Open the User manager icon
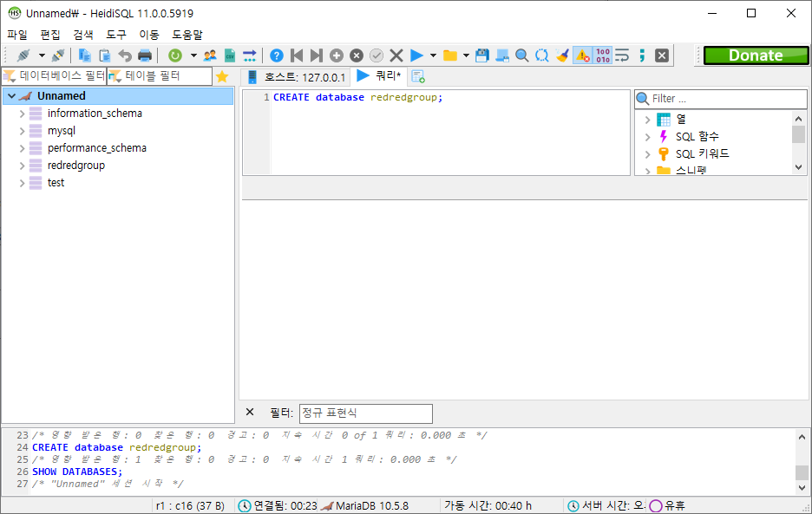Screen dimensions: 812x514 209,55
